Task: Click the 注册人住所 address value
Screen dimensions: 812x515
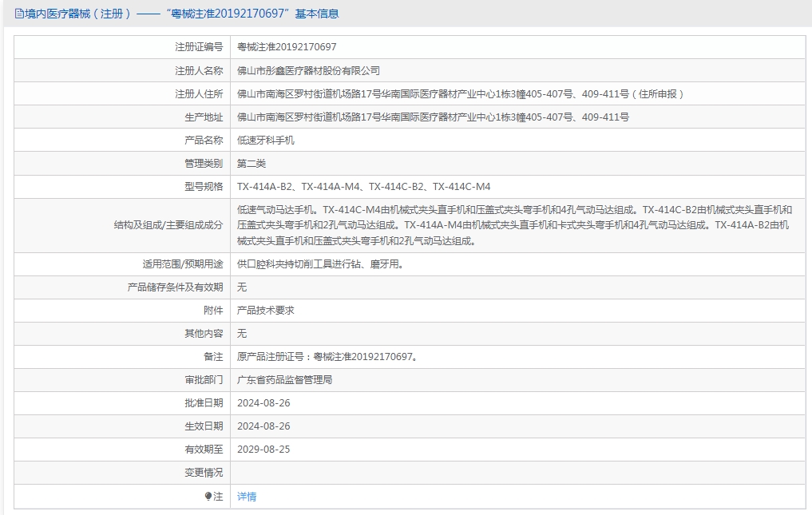Action: pyautogui.click(x=460, y=93)
